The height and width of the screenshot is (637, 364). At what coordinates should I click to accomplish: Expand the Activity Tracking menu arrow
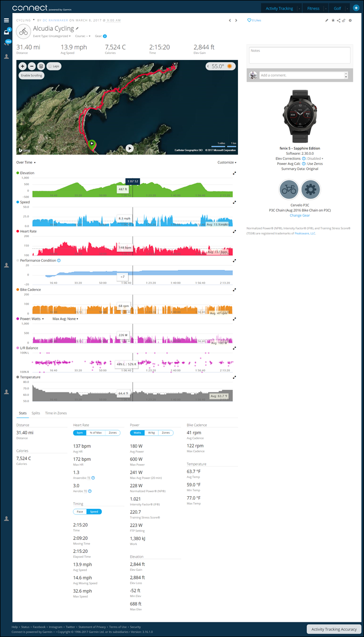click(x=299, y=9)
